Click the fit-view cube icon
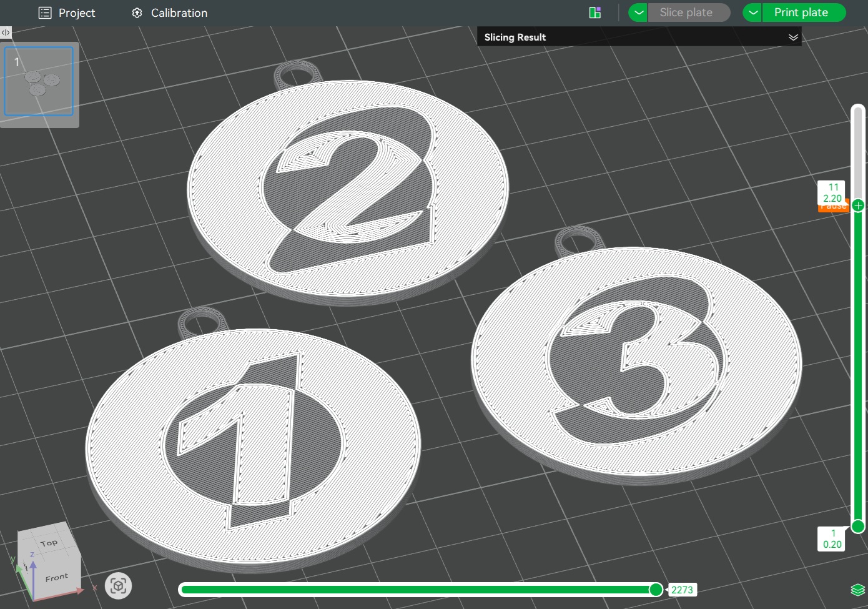The width and height of the screenshot is (868, 609). (x=118, y=586)
